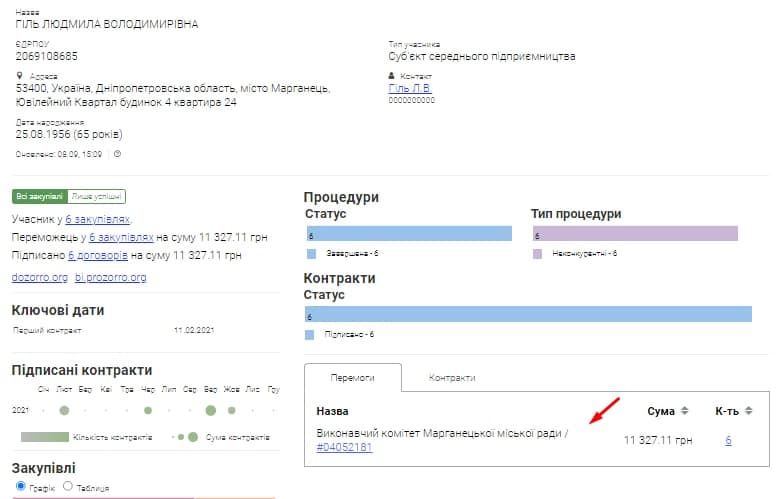Select the Таблиця radio button
This screenshot has width=778, height=499.
coord(68,486)
